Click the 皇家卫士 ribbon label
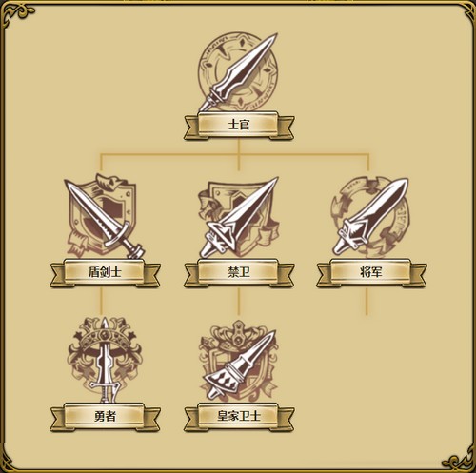This screenshot has width=476, height=473. tap(239, 417)
